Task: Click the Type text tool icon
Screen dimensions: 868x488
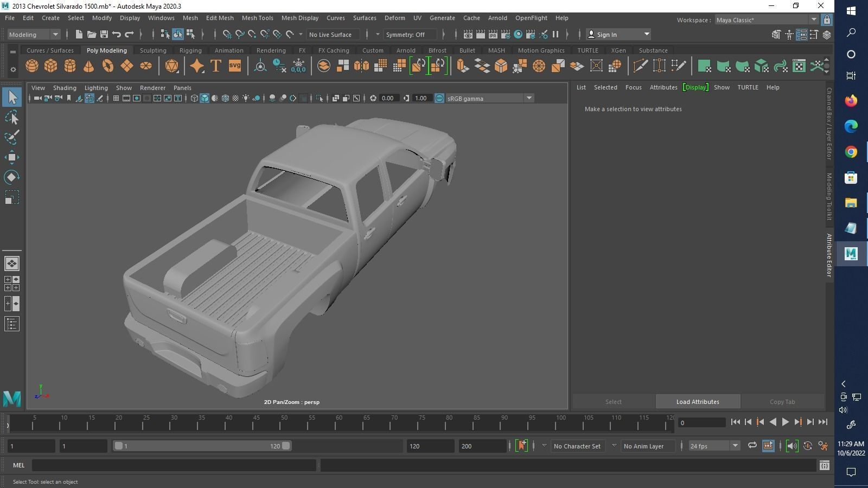Action: [215, 66]
